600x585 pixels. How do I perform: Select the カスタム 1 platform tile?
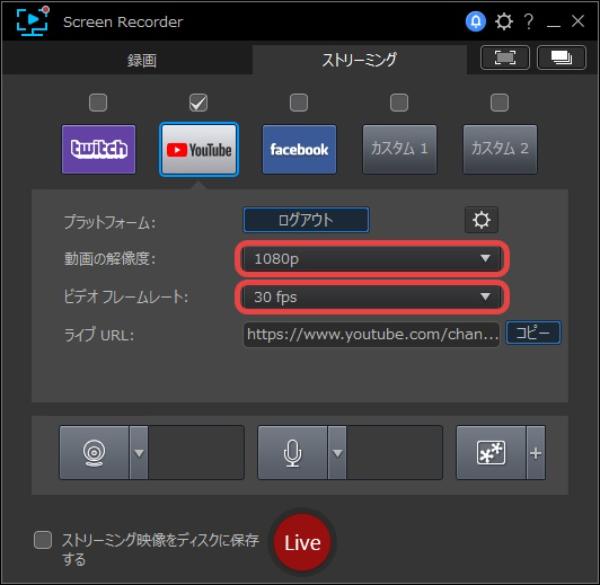[x=399, y=149]
